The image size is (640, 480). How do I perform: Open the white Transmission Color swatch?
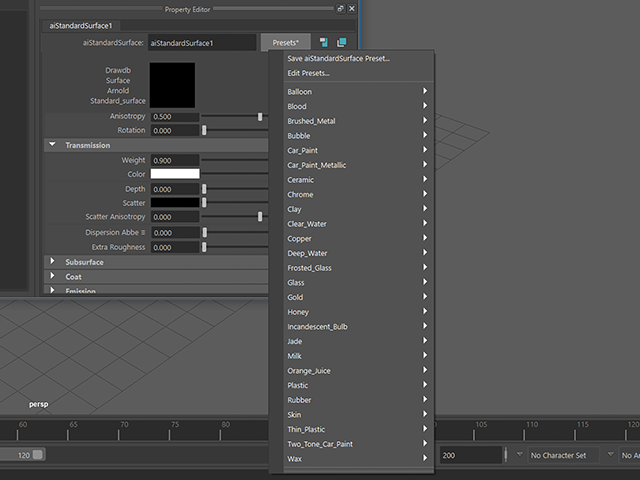pyautogui.click(x=175, y=174)
